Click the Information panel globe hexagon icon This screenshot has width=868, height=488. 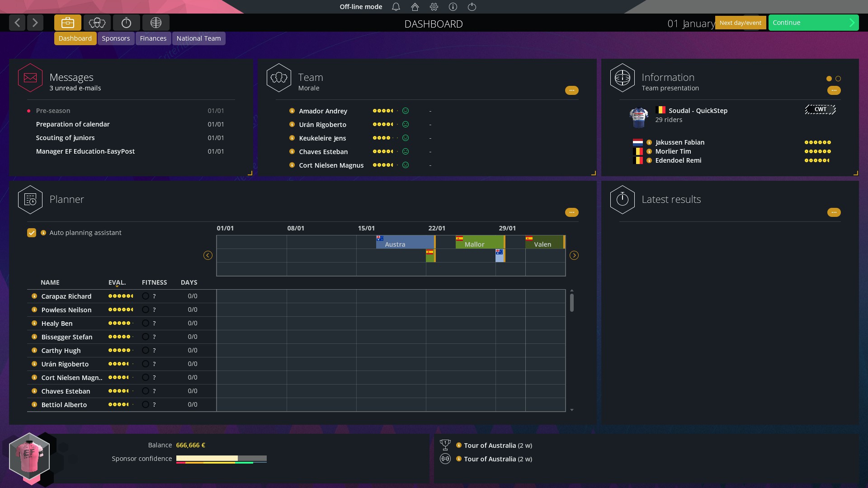pyautogui.click(x=623, y=78)
